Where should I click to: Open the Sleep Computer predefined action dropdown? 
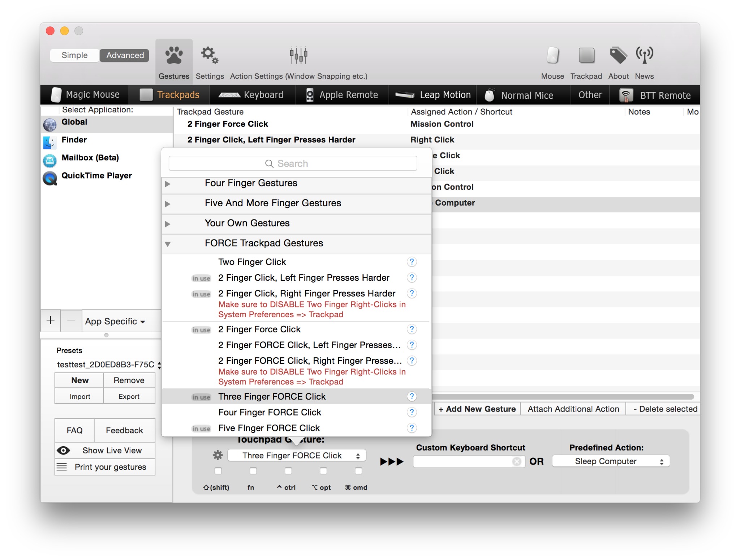click(x=611, y=461)
